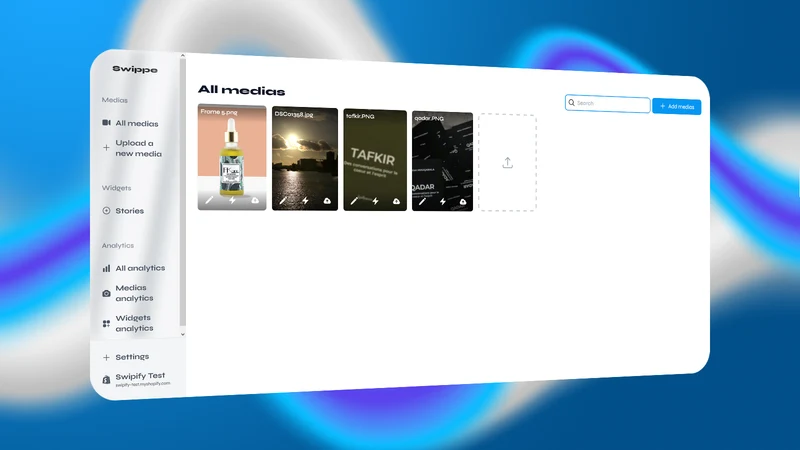This screenshot has height=450, width=800.
Task: Click the dashed upload placeholder card
Action: tap(507, 162)
